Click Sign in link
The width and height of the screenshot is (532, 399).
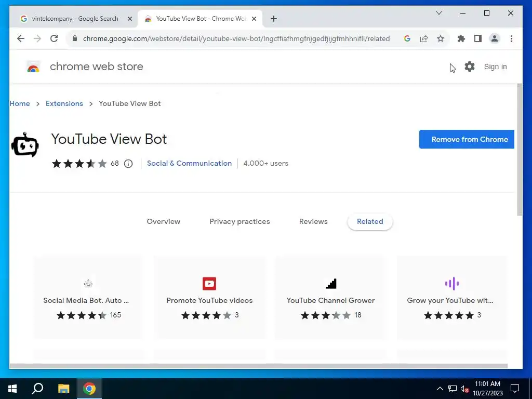coord(495,66)
